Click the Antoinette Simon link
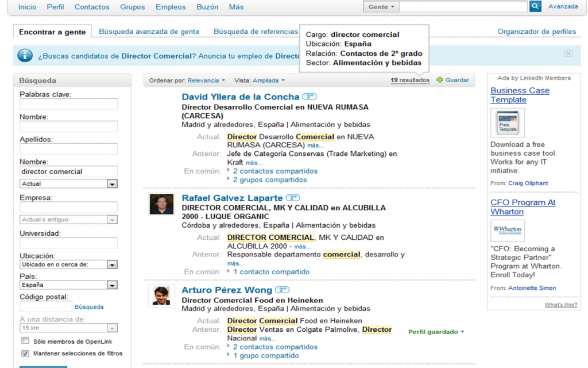Viewport: 588px width, 368px height. 532,288
